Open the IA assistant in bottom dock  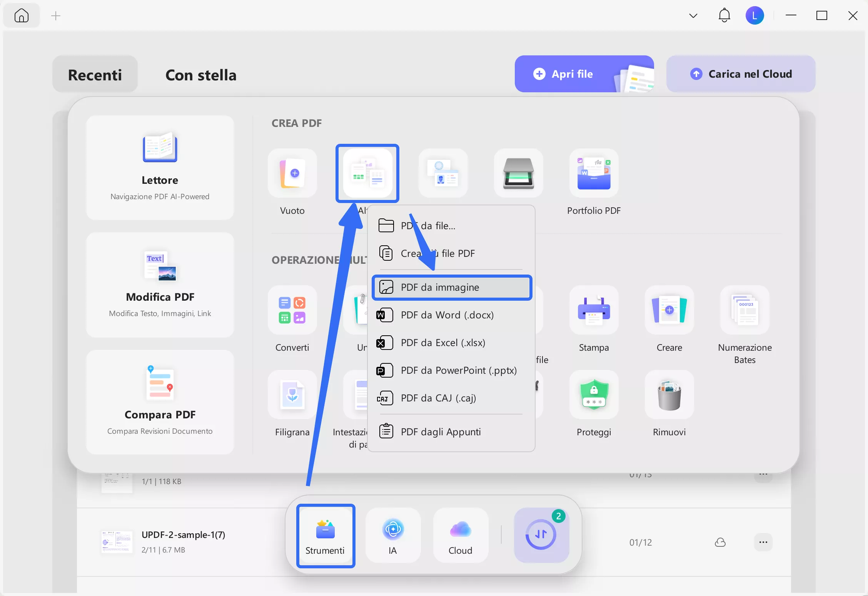tap(392, 535)
